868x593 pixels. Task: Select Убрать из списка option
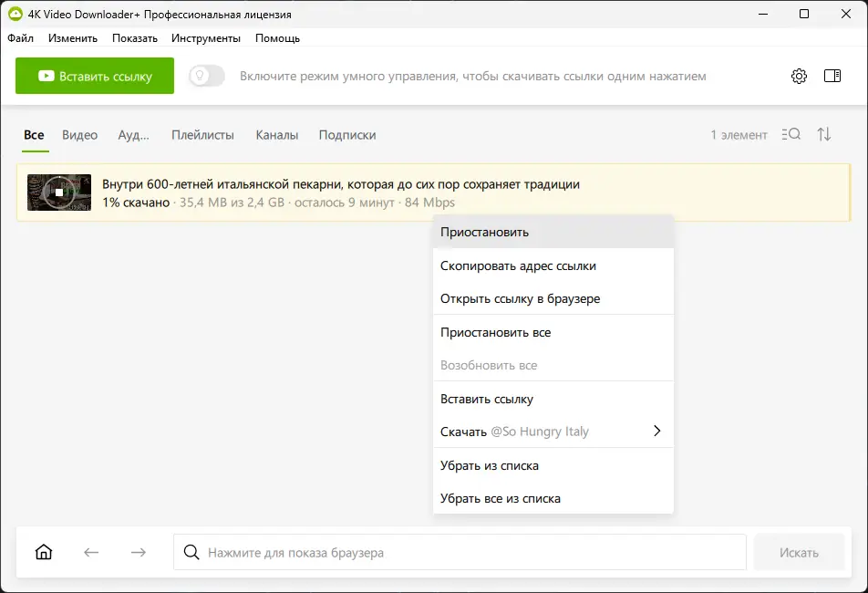pyautogui.click(x=490, y=465)
